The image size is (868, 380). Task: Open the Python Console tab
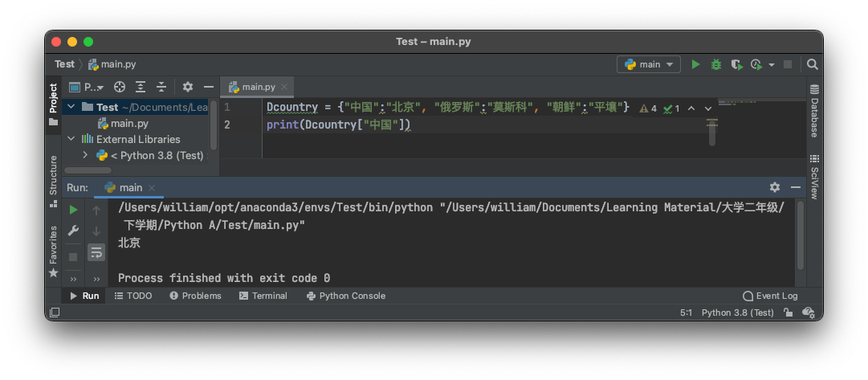346,296
